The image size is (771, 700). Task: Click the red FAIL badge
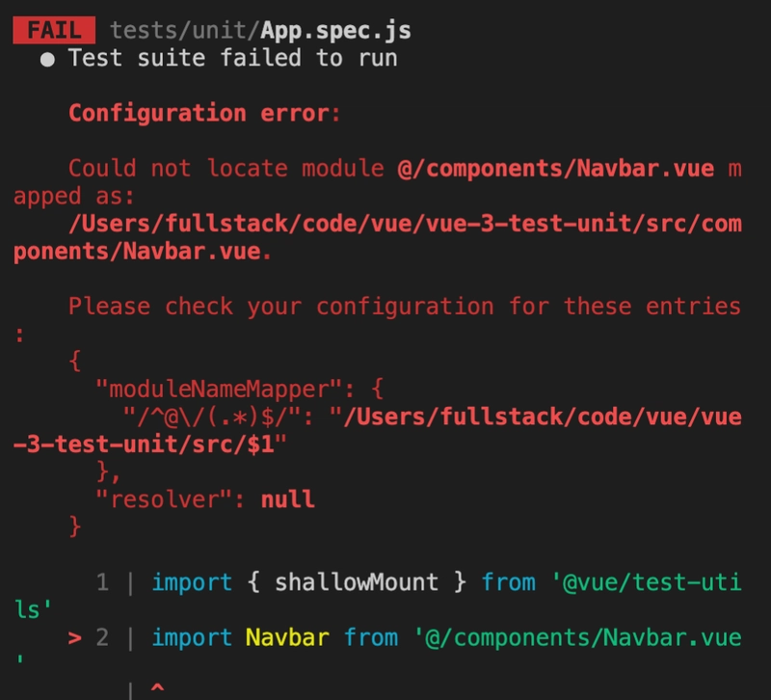[54, 30]
